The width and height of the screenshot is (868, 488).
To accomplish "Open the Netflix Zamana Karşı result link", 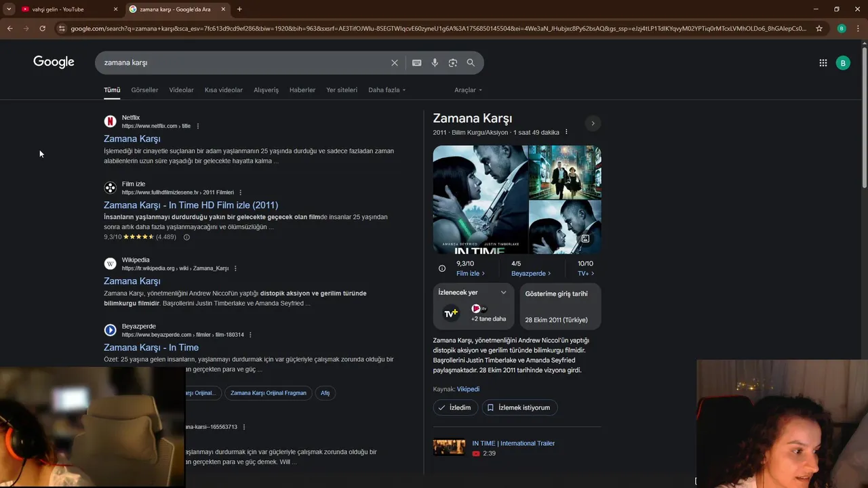I will tap(132, 139).
